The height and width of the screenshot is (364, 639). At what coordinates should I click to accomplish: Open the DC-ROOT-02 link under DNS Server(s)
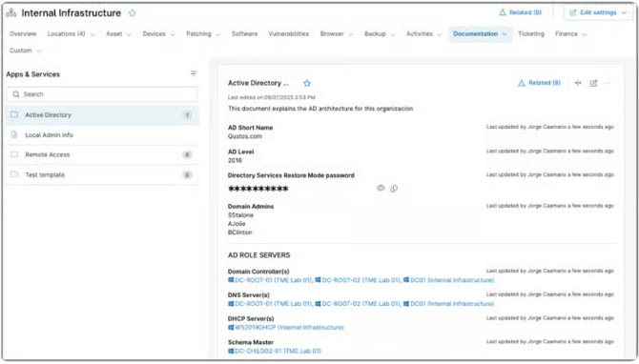click(358, 304)
